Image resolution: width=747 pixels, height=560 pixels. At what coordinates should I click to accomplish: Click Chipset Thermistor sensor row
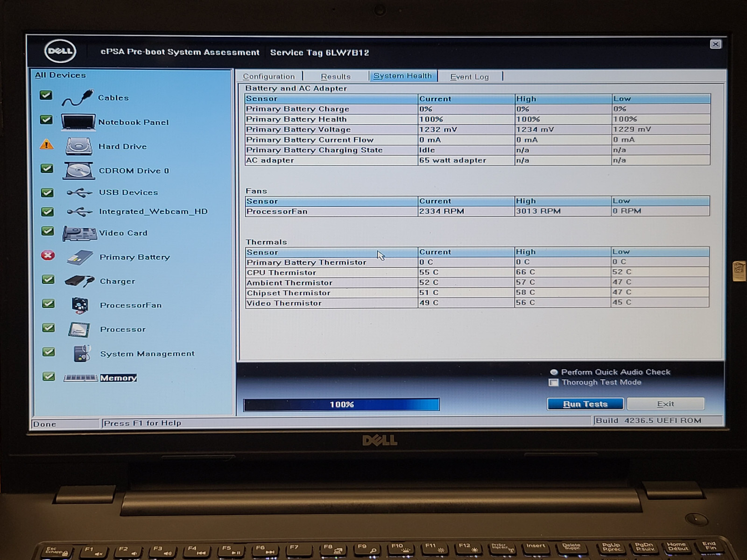tap(477, 293)
